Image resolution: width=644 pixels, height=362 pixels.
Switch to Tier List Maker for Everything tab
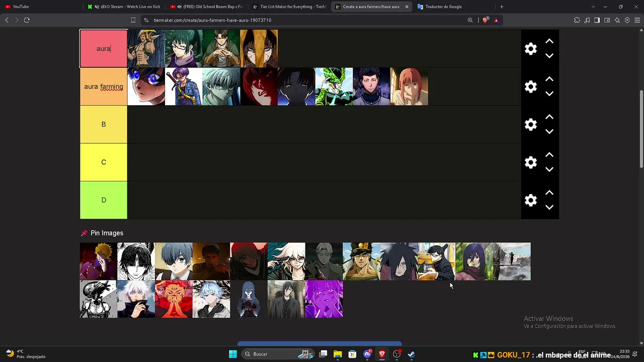(289, 7)
